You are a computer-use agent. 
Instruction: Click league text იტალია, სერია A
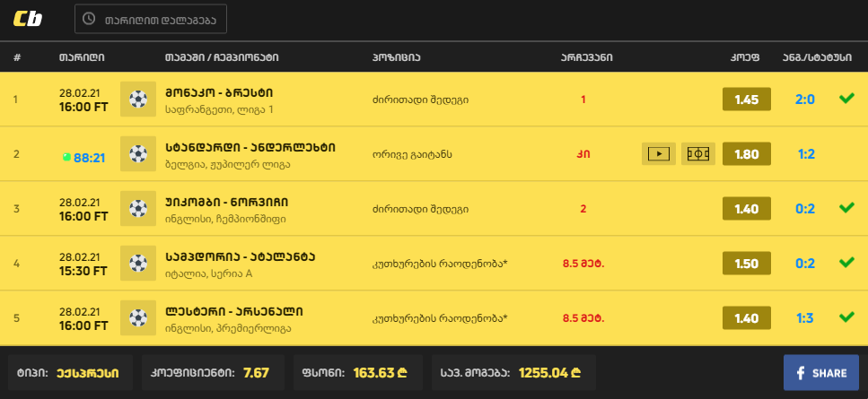pos(208,274)
